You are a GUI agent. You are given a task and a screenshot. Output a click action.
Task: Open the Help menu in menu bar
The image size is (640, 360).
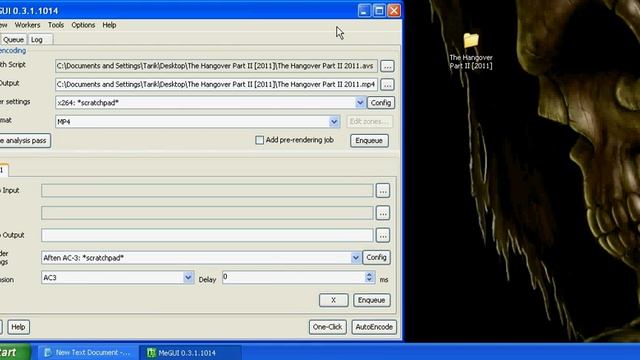tap(109, 25)
